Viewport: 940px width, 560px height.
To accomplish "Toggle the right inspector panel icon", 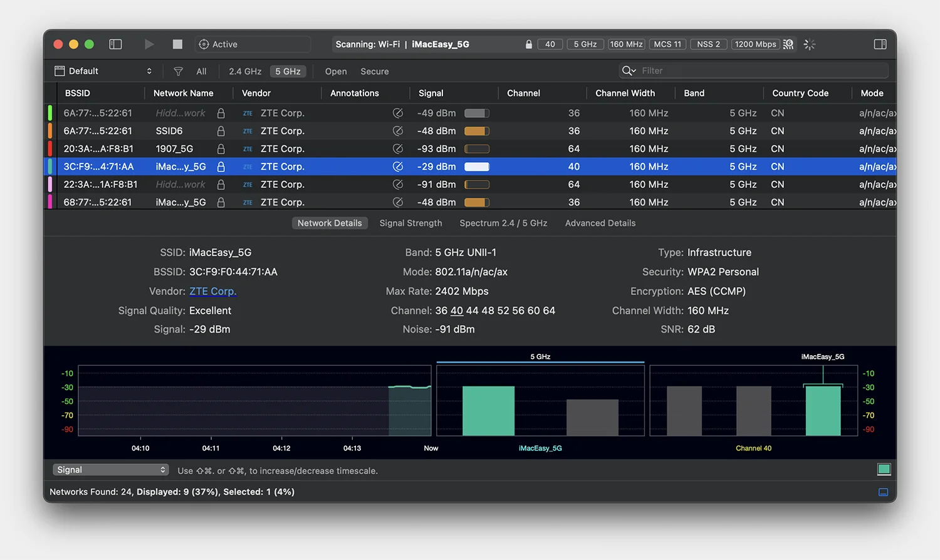I will 880,44.
